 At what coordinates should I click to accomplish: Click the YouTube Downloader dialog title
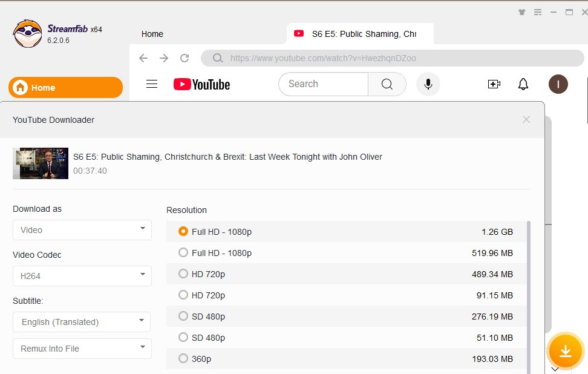pyautogui.click(x=53, y=120)
